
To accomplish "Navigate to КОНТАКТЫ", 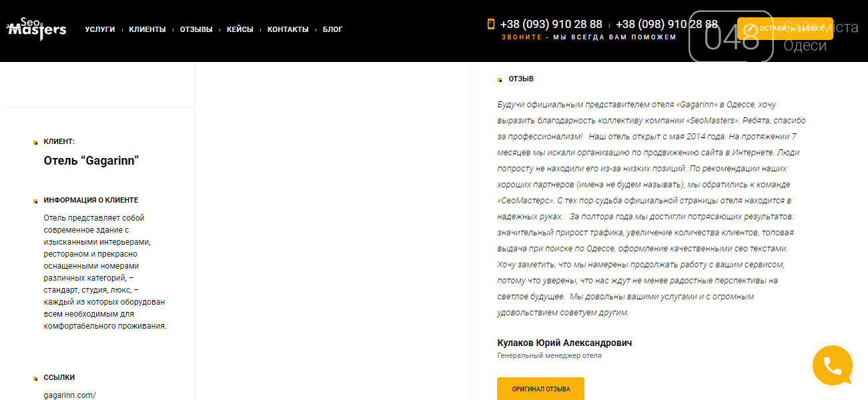I will click(288, 29).
